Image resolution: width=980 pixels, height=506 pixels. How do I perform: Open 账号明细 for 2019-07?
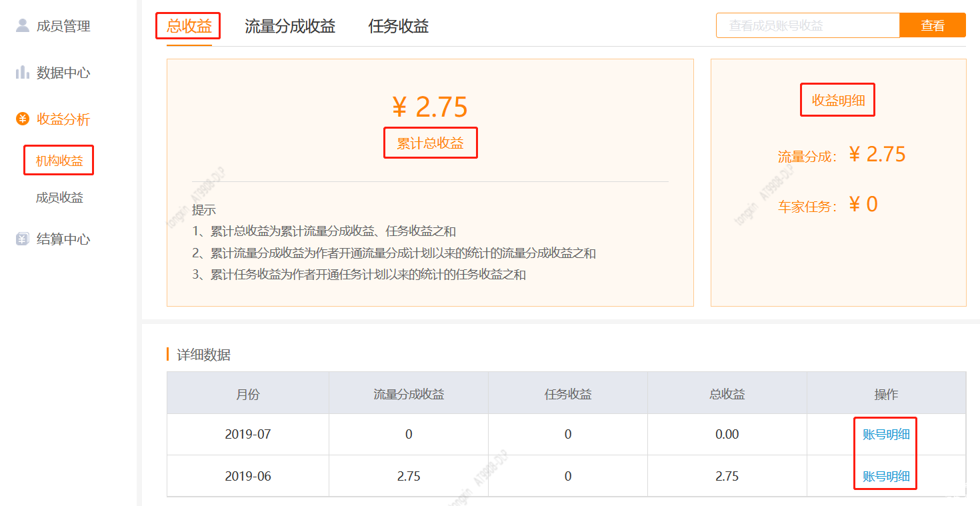click(886, 435)
